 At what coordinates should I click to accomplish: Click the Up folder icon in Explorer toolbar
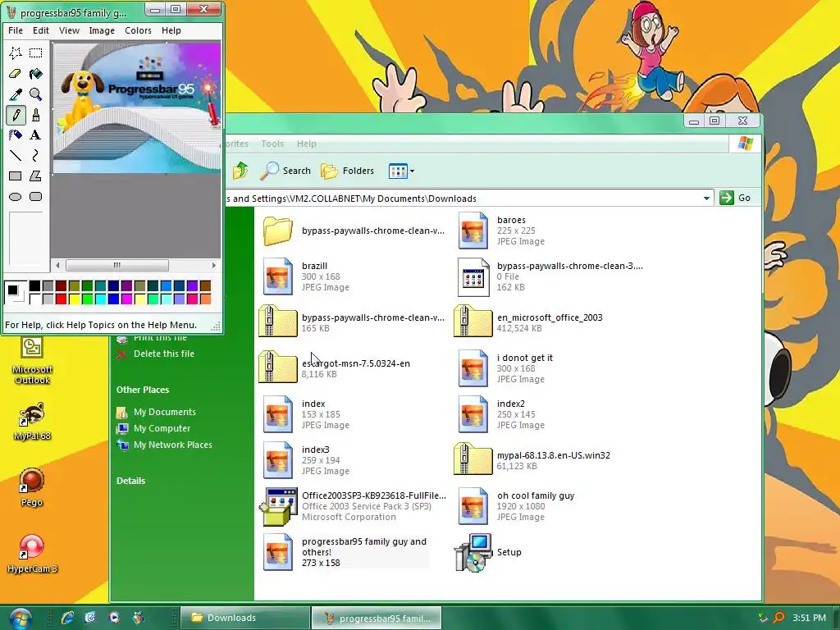tap(240, 171)
